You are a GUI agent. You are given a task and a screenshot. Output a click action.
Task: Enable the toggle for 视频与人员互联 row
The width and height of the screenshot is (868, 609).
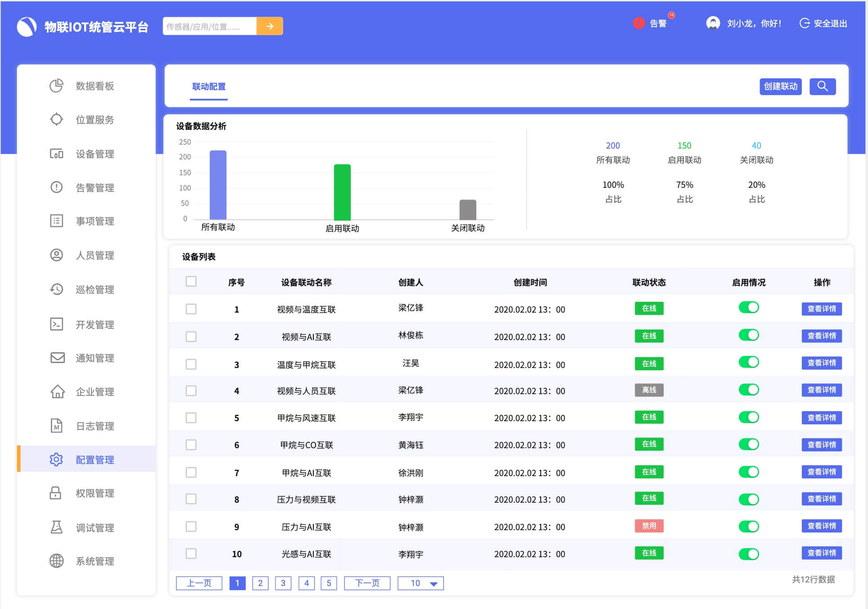[749, 389]
